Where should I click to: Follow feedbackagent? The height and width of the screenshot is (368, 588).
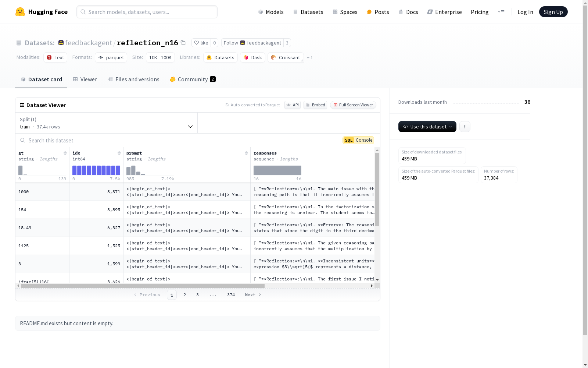pyautogui.click(x=252, y=43)
